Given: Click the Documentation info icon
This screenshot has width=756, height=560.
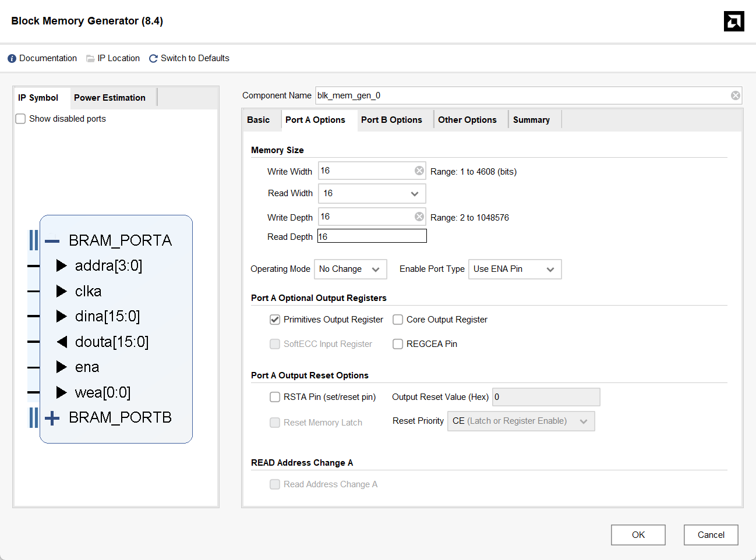Looking at the screenshot, I should 12,59.
